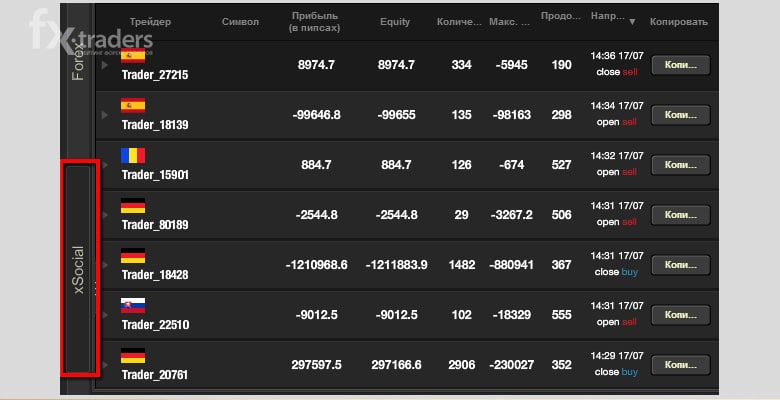The height and width of the screenshot is (400, 780).
Task: Expand the Trader_18139 row arrow
Action: coord(104,115)
